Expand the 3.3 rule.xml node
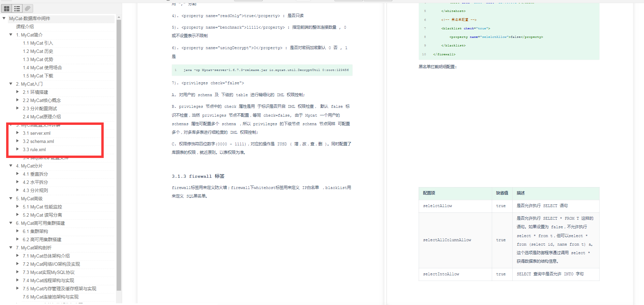 pos(18,149)
